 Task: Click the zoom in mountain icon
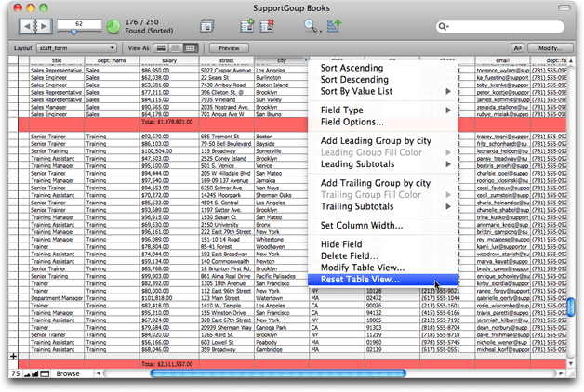[x=34, y=373]
